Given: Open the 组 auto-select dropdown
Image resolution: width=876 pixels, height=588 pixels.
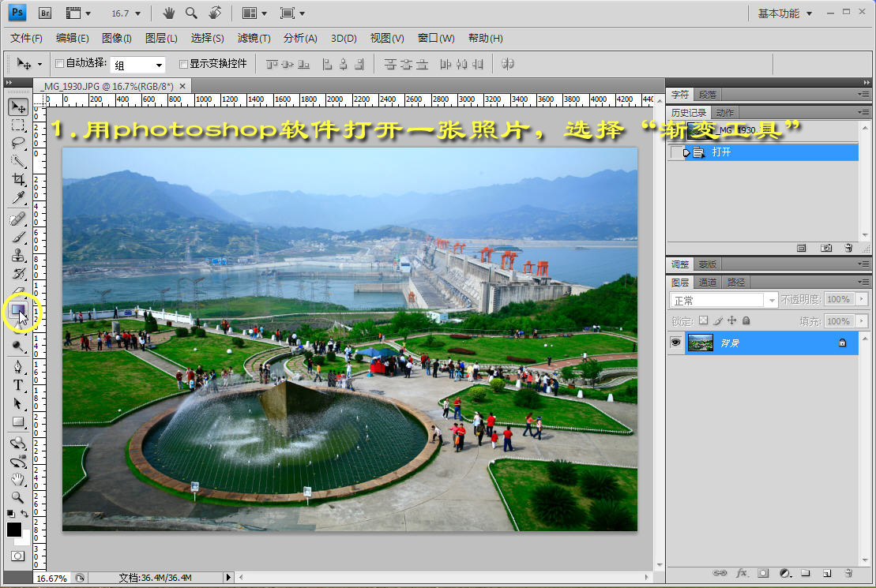Looking at the screenshot, I should click(x=138, y=65).
